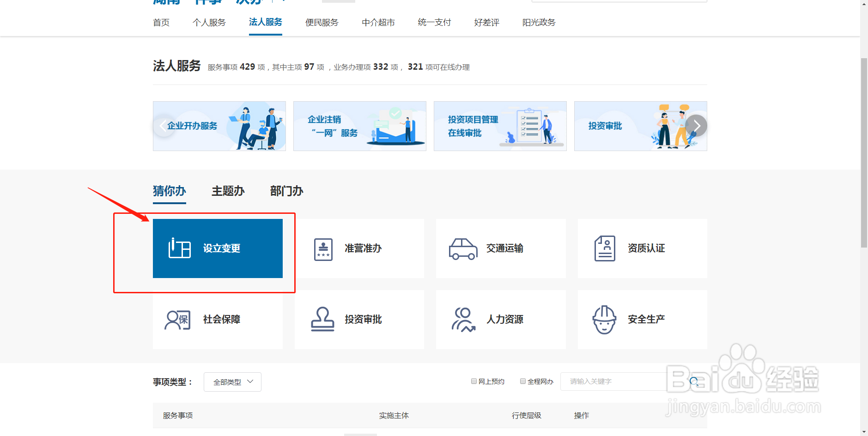The image size is (868, 436).
Task: Open the 全部类型 dropdown
Action: (x=232, y=381)
